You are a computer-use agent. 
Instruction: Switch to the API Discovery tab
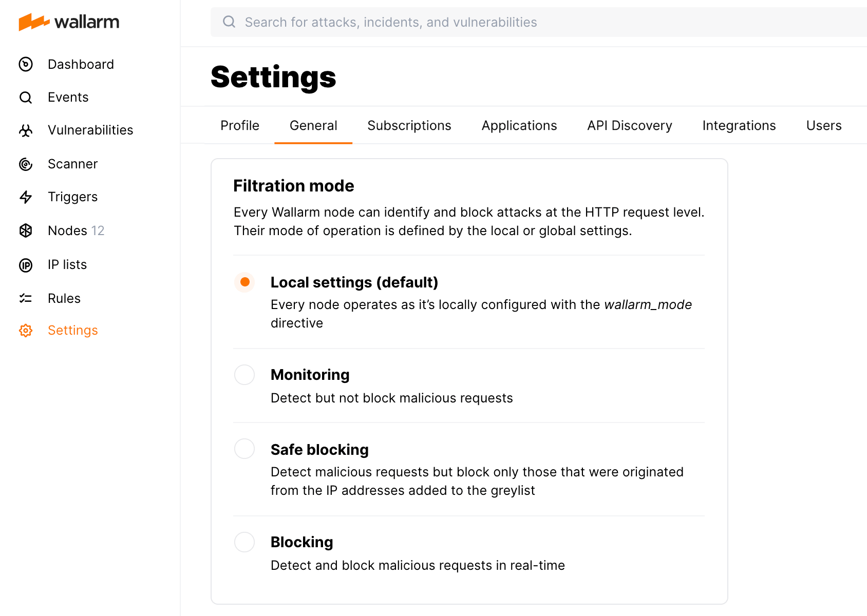pyautogui.click(x=629, y=125)
